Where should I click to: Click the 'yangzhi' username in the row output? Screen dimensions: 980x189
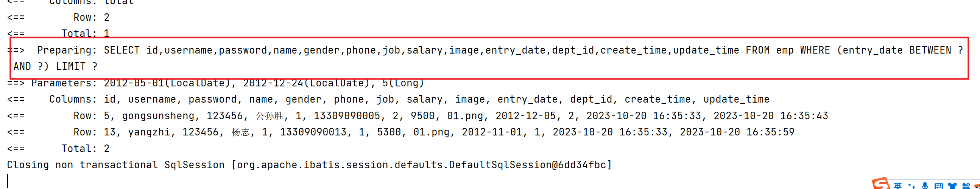(149, 132)
